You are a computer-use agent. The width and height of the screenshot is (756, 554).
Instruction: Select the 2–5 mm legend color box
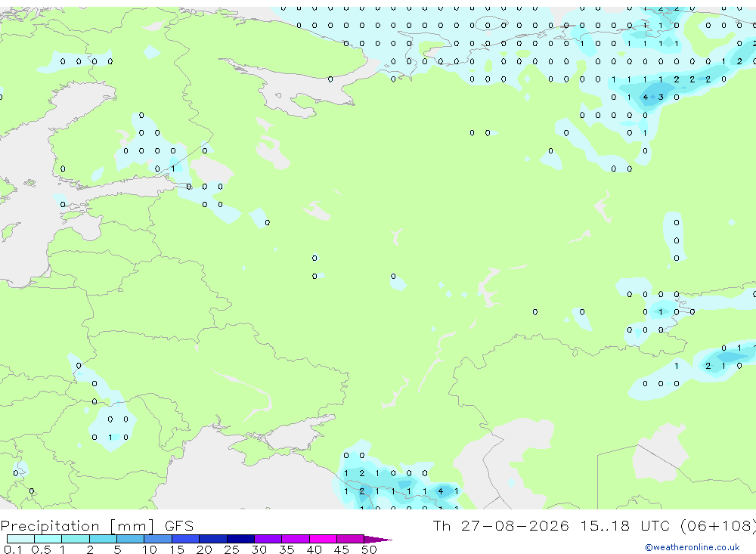click(x=103, y=539)
